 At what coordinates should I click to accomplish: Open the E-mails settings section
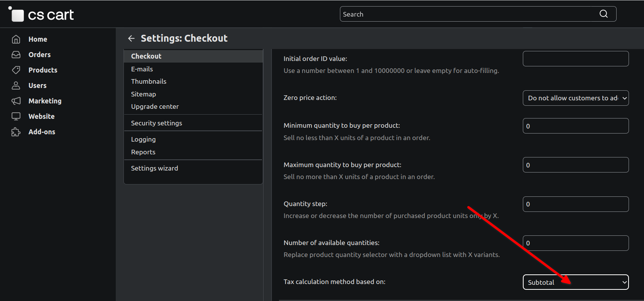(x=142, y=69)
